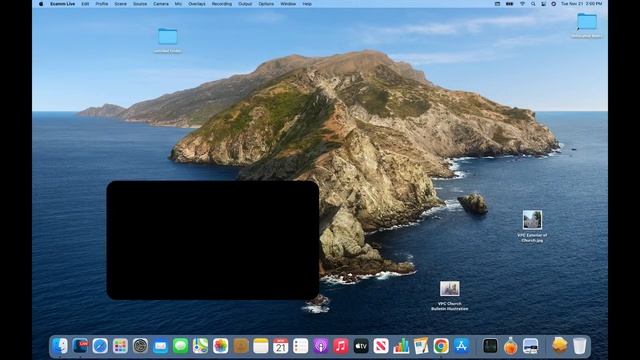Screen dimensions: 640x360
Task: Open Music from the Dock
Action: tap(341, 346)
